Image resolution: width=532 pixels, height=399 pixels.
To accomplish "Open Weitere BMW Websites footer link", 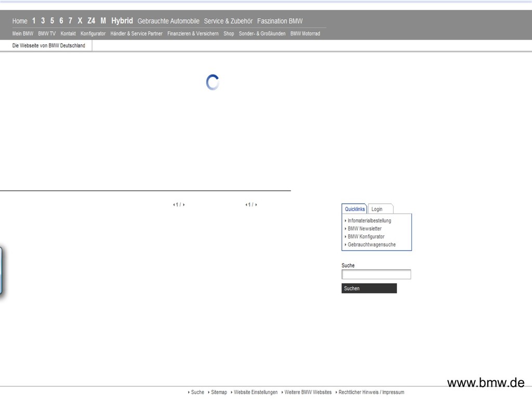I will point(308,392).
